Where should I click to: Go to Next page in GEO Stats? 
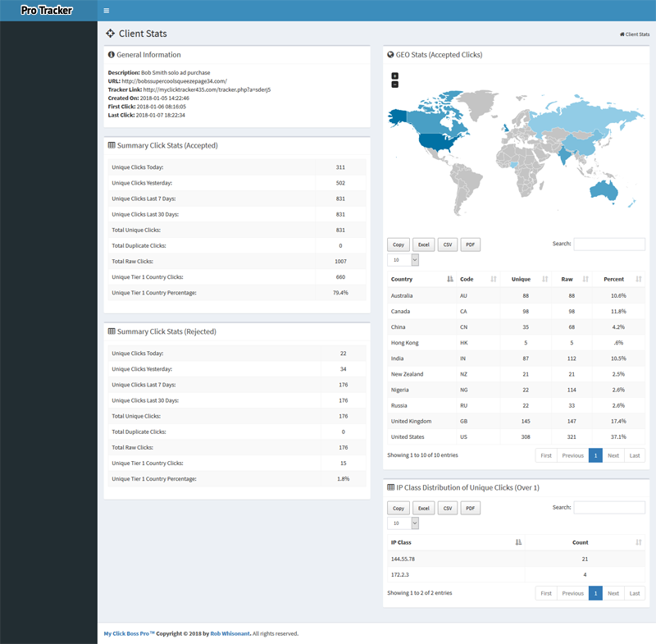613,455
